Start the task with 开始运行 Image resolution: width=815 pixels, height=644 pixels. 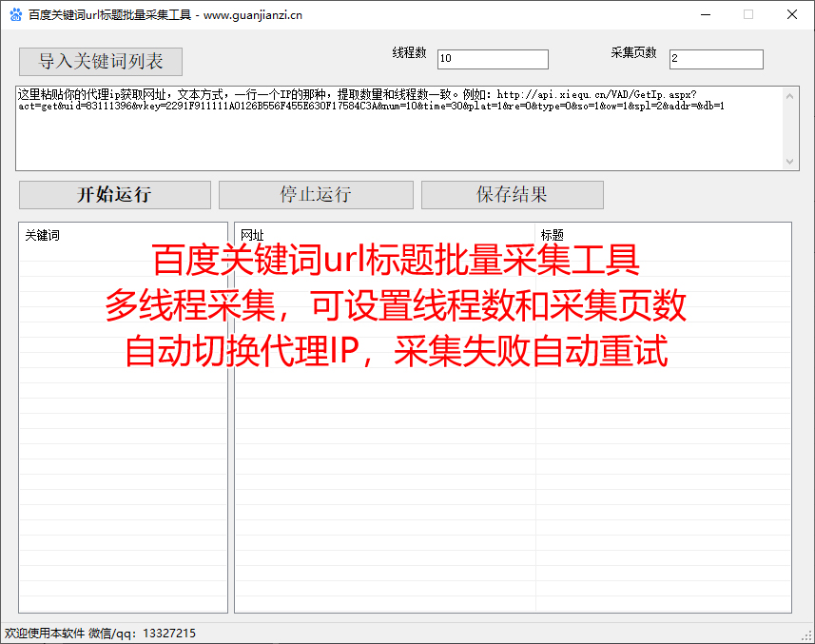pyautogui.click(x=114, y=195)
